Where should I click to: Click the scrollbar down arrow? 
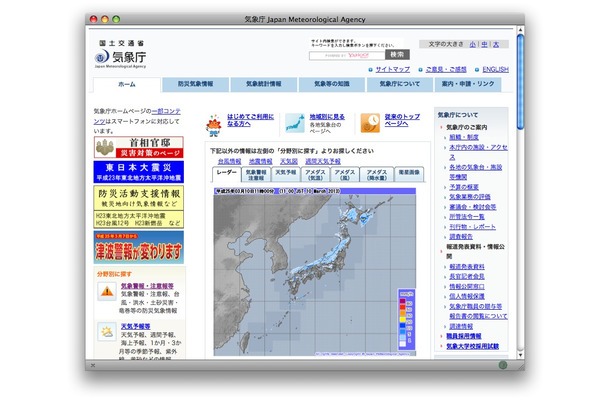[x=520, y=355]
